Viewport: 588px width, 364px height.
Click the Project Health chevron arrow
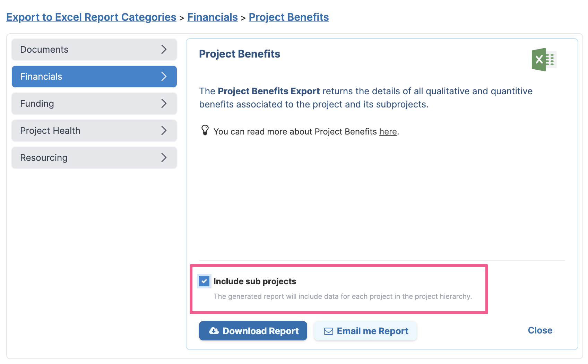(x=164, y=130)
